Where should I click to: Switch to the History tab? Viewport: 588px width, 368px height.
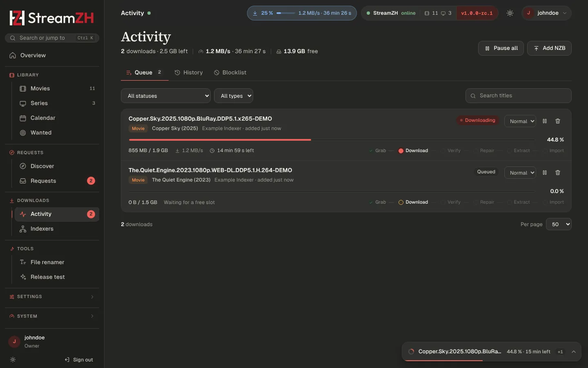[189, 72]
